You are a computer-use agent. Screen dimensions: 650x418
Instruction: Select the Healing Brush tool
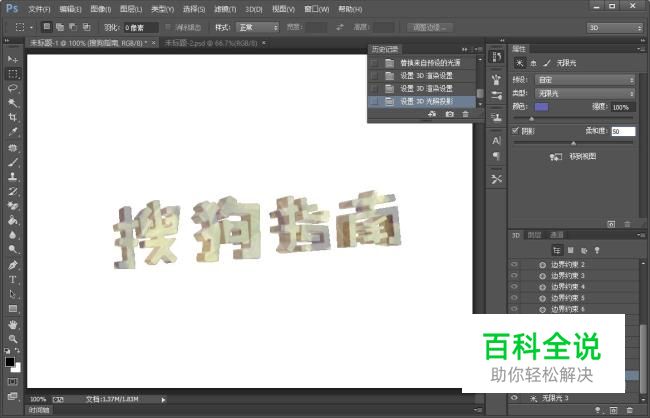pyautogui.click(x=13, y=148)
